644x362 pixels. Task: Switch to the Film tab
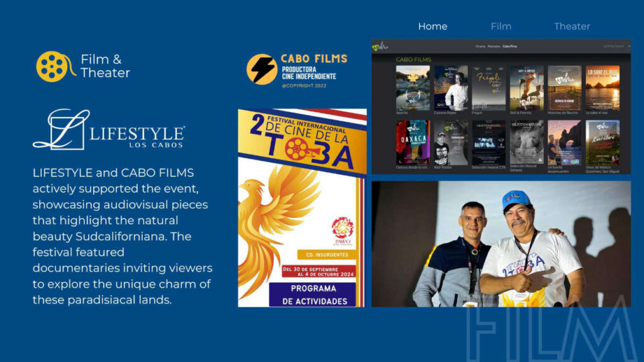click(x=501, y=26)
